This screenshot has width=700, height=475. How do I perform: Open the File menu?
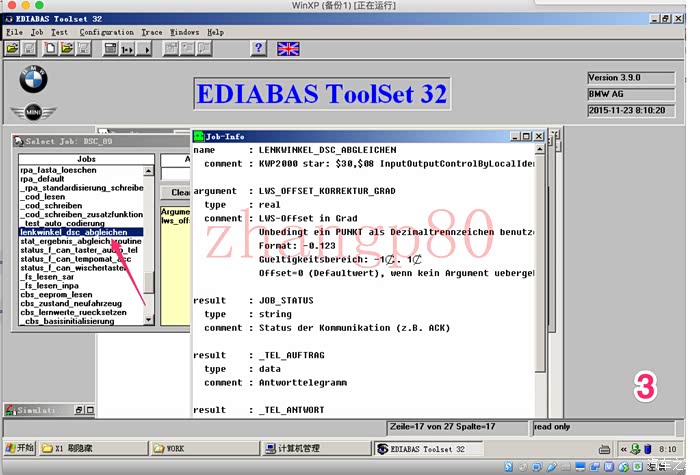[14, 32]
